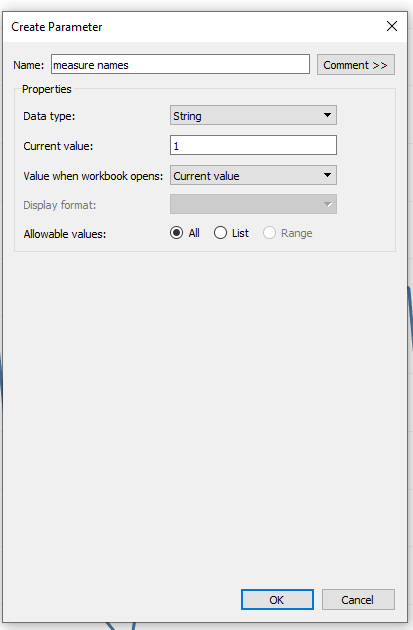Click the Current value: label
The image size is (413, 630).
[58, 146]
